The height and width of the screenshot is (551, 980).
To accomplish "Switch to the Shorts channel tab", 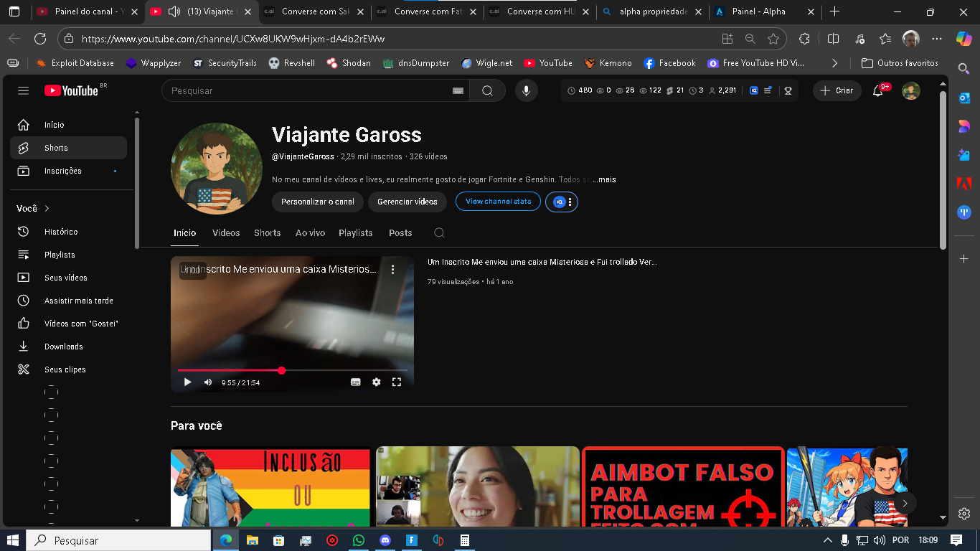I will (x=268, y=232).
